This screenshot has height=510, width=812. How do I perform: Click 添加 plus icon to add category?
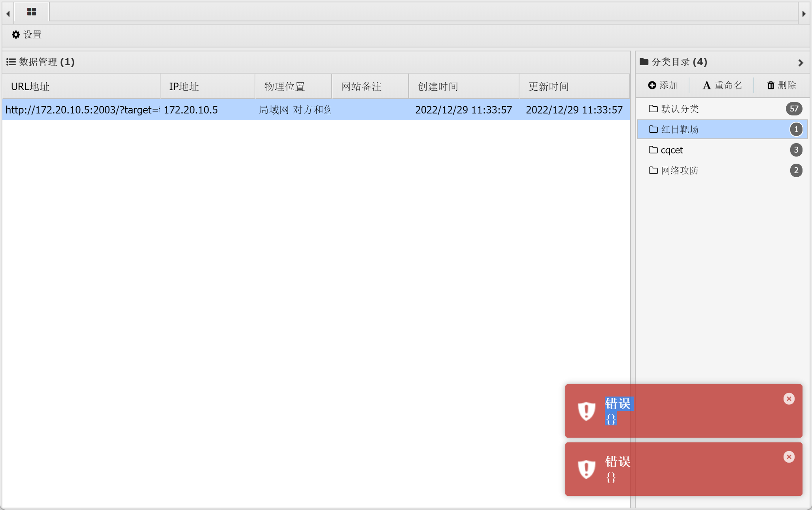652,85
